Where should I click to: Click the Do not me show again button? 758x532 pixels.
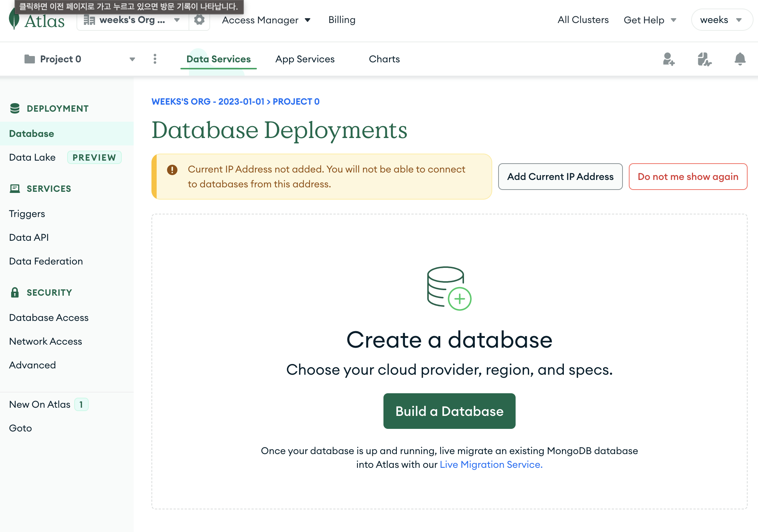(688, 177)
